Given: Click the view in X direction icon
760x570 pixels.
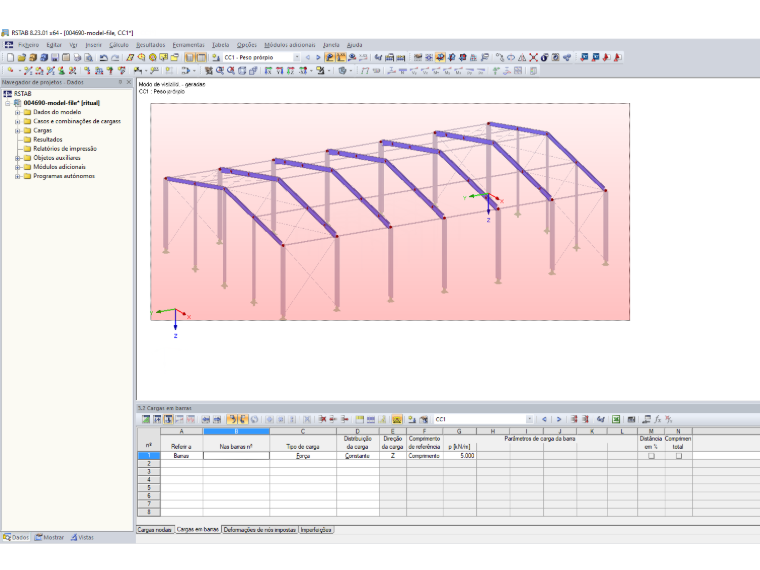Looking at the screenshot, I should [x=268, y=71].
